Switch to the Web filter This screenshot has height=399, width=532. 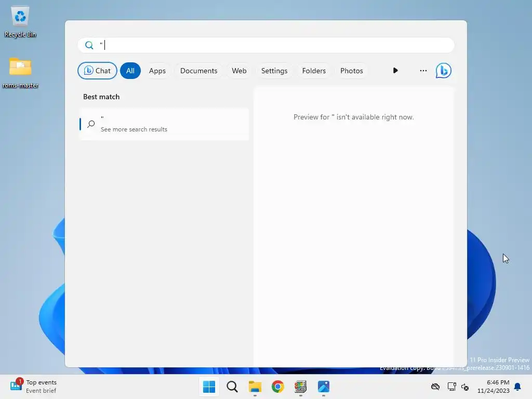239,71
